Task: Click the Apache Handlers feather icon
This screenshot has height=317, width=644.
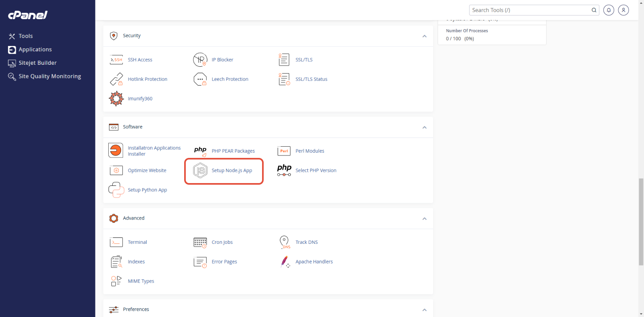Action: click(284, 262)
